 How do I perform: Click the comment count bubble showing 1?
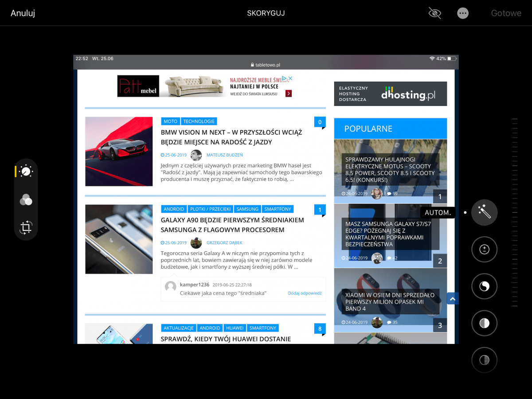(320, 210)
